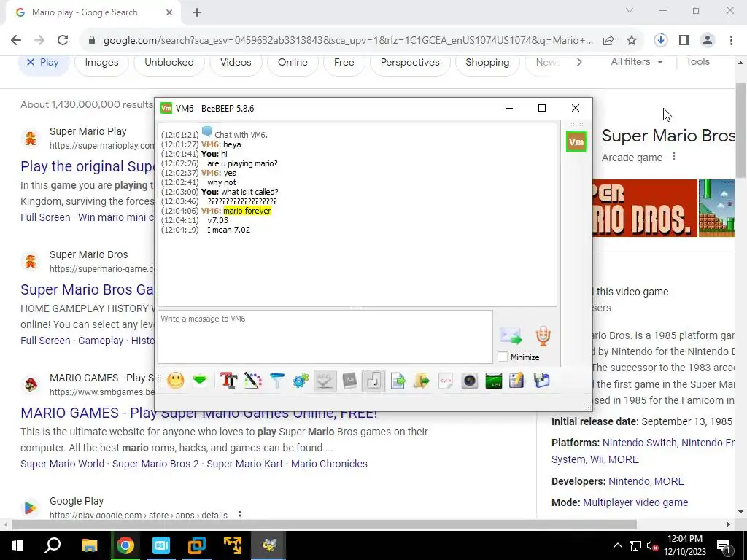Viewport: 747px width, 560px height.
Task: Open the Super Mario World sitelink
Action: click(63, 464)
